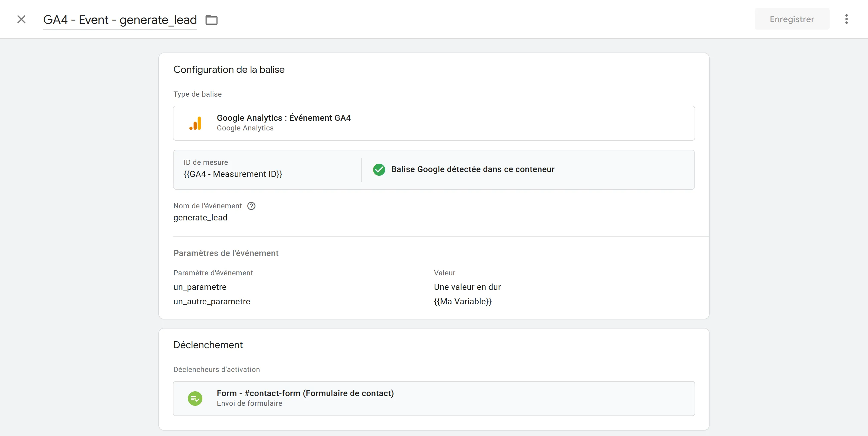Click the {{Ma Variable}} value
This screenshot has height=436, width=868.
click(x=463, y=302)
